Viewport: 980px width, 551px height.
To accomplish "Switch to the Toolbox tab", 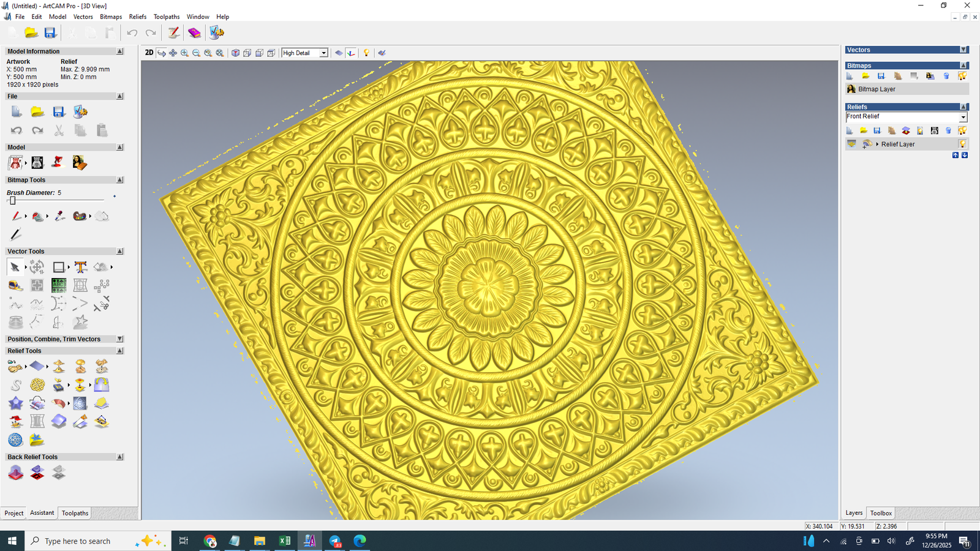I will point(880,513).
